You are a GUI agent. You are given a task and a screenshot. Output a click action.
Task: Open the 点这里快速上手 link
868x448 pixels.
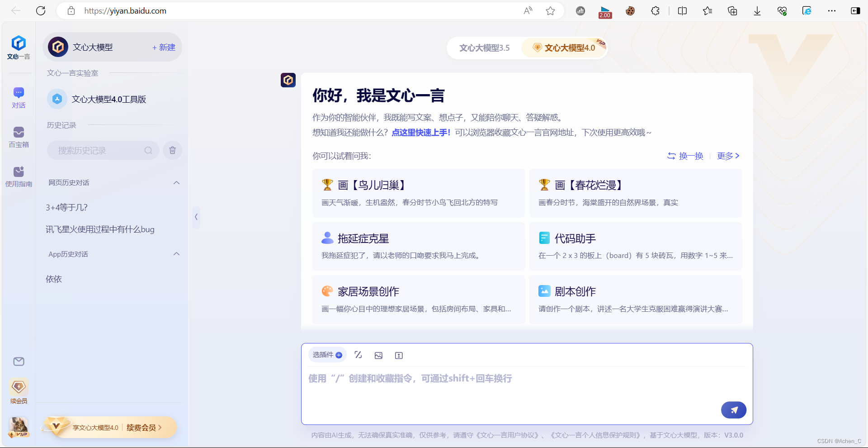[x=420, y=132]
